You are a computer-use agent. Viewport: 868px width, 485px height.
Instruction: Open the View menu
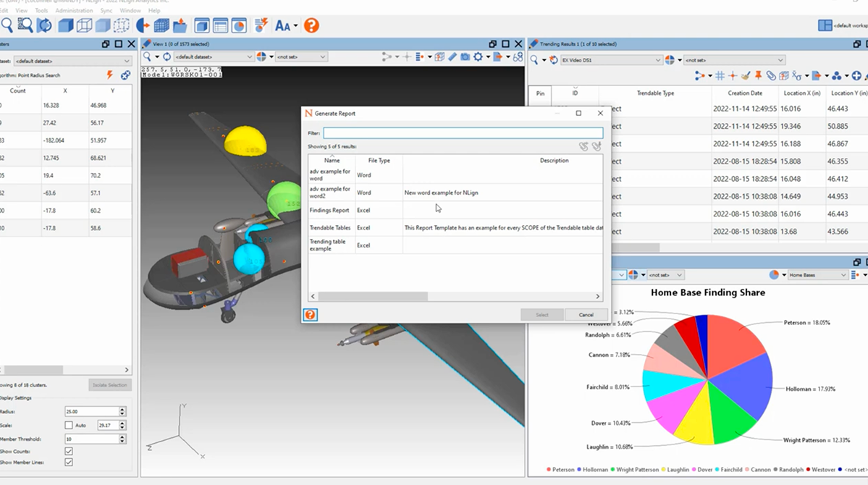point(22,11)
